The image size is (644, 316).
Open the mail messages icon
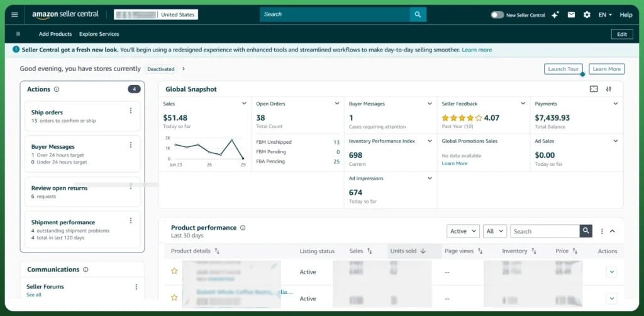571,15
